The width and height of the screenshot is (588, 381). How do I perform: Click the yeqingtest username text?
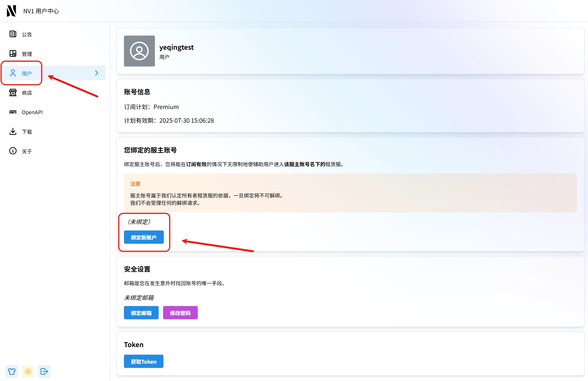coord(176,48)
